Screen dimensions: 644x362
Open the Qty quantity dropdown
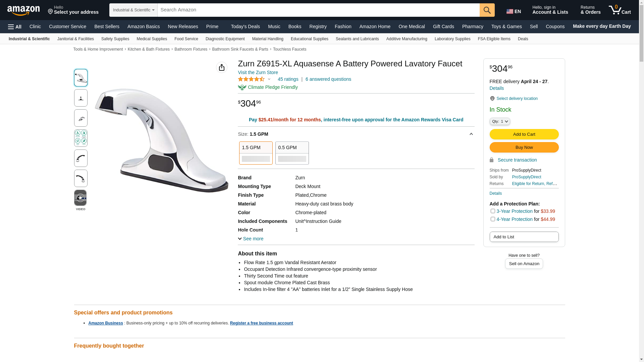500,121
